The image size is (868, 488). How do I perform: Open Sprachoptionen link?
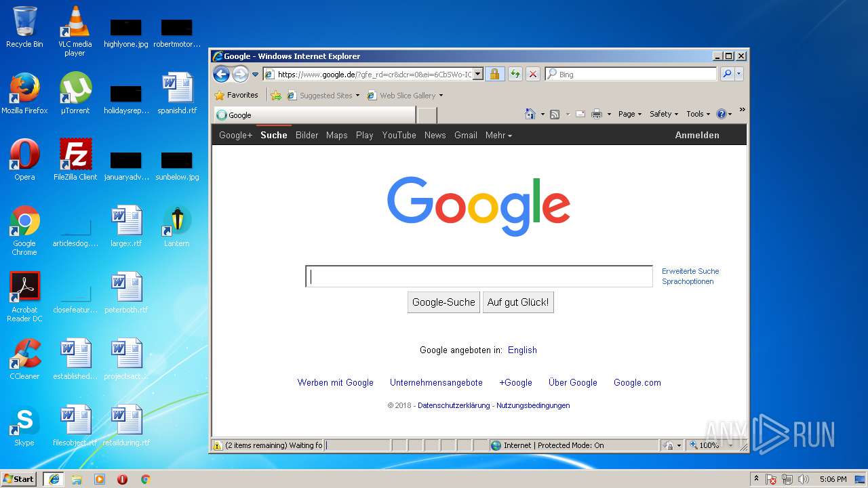click(x=688, y=281)
